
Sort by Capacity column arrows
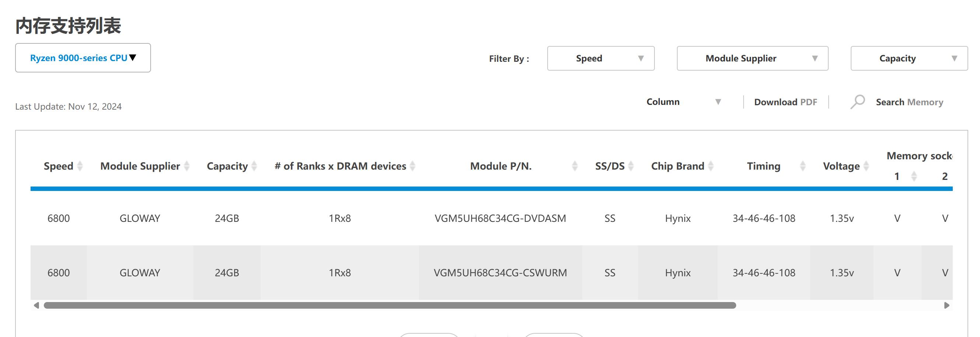tap(254, 166)
